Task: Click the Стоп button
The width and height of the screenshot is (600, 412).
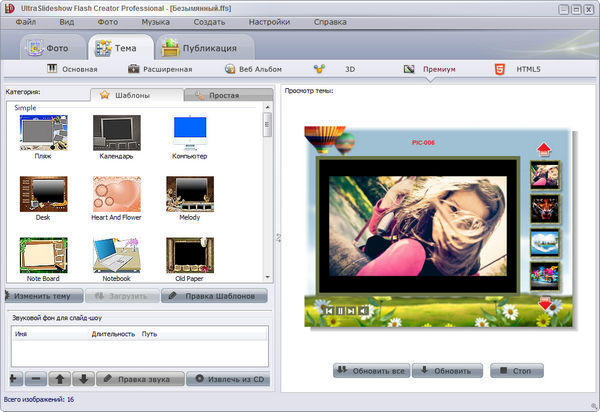Action: (x=517, y=370)
